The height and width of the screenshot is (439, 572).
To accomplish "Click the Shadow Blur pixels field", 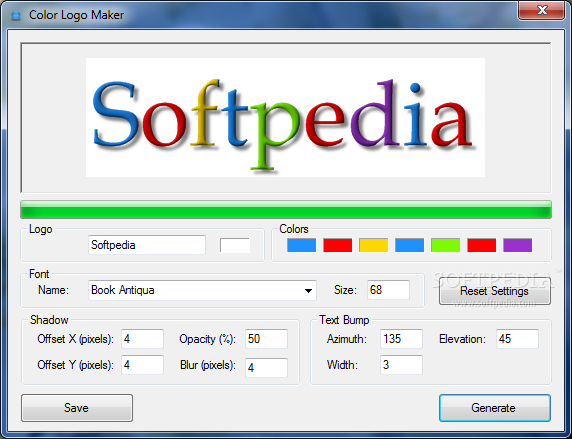I will tap(266, 367).
